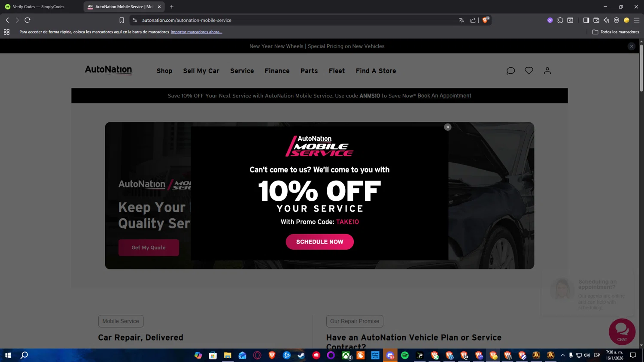Reload the current page
The height and width of the screenshot is (362, 644).
coord(27,20)
